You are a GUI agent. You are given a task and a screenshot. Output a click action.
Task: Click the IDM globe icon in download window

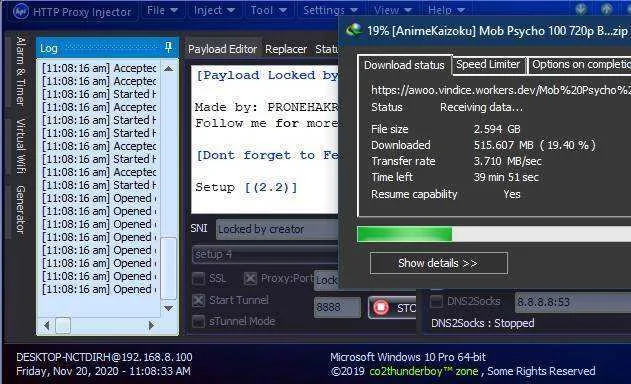[x=355, y=30]
